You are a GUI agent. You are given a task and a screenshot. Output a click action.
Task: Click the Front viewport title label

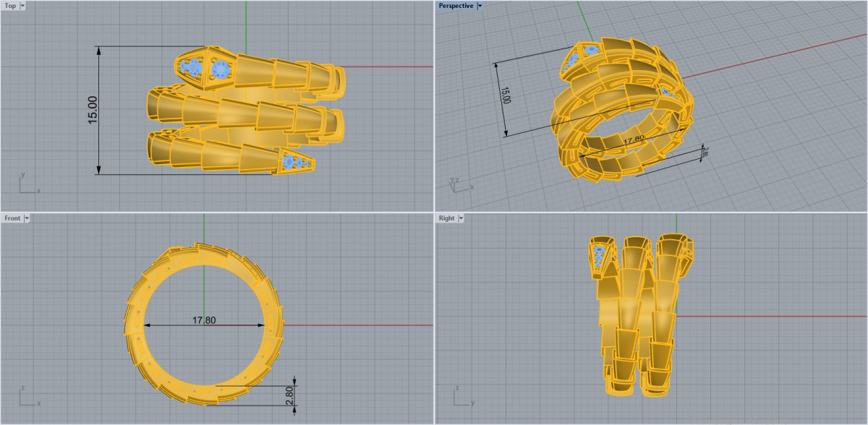tap(12, 218)
